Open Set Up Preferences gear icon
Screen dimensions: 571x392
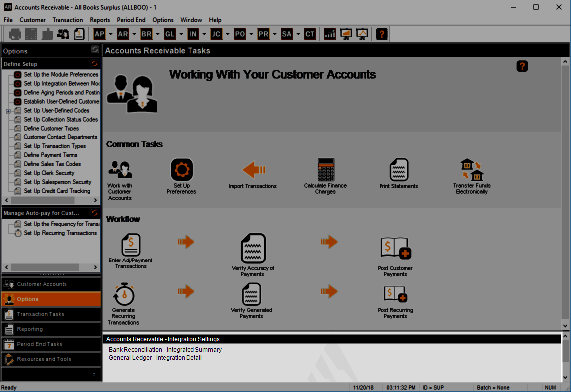pyautogui.click(x=182, y=169)
